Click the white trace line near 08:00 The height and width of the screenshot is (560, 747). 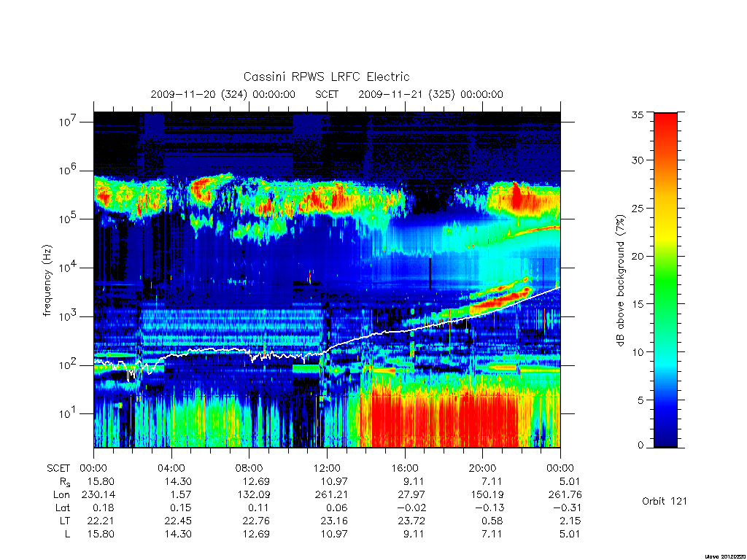(x=249, y=351)
